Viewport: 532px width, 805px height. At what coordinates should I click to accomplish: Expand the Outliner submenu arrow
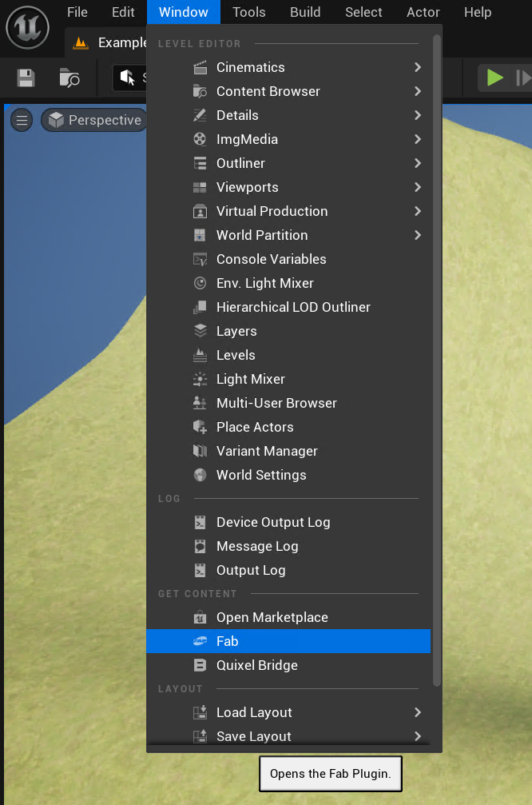(x=418, y=163)
